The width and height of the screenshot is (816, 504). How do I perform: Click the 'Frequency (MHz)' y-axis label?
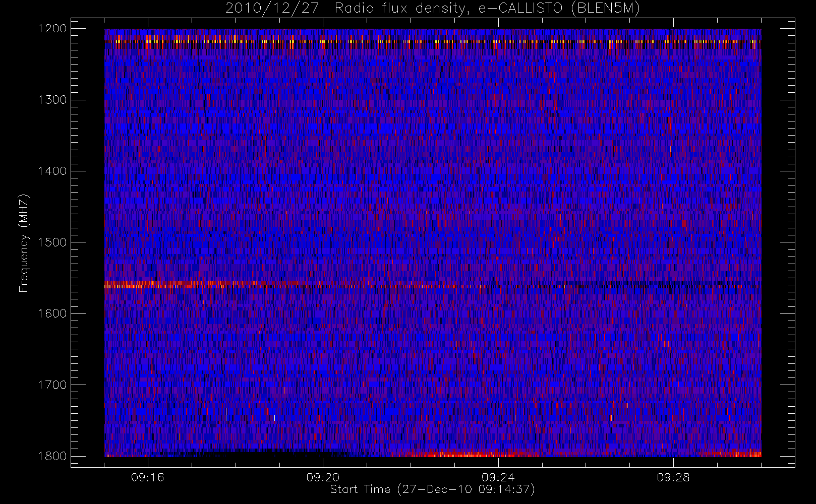tap(24, 243)
